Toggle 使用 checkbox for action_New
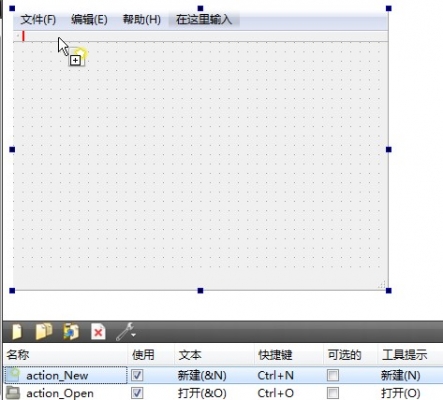 (x=137, y=375)
